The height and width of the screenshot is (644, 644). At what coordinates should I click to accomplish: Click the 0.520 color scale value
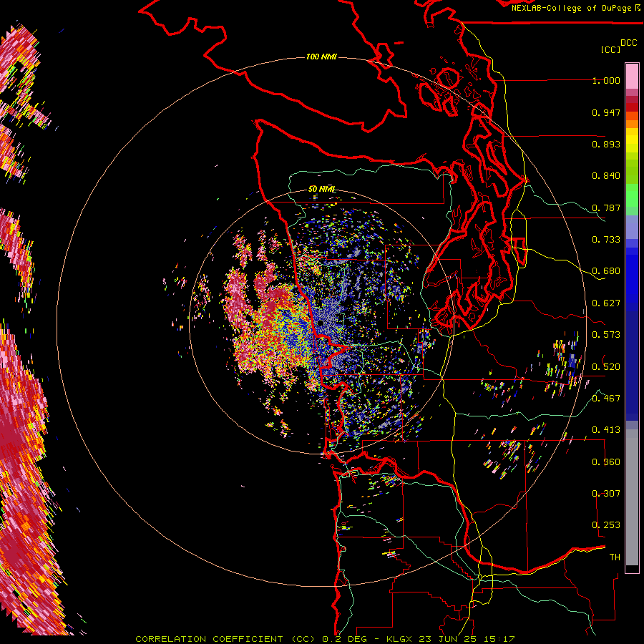606,367
